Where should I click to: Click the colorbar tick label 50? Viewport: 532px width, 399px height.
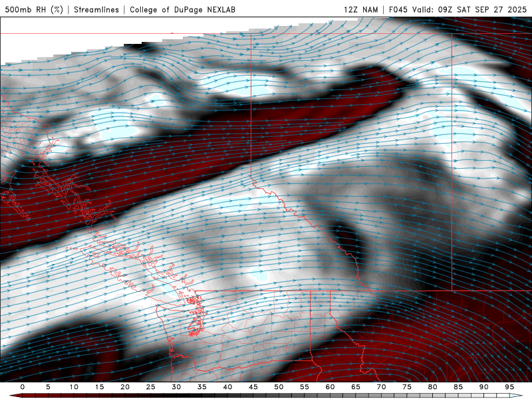point(279,387)
